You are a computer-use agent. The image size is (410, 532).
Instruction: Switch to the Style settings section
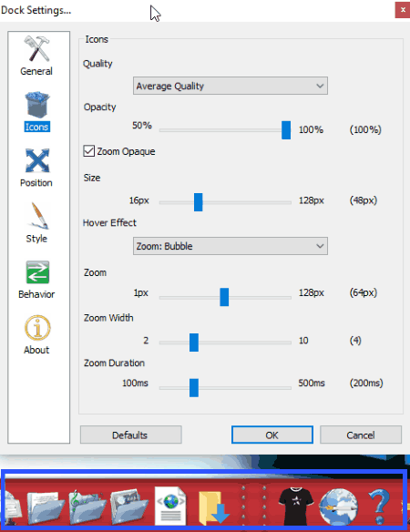[x=37, y=223]
